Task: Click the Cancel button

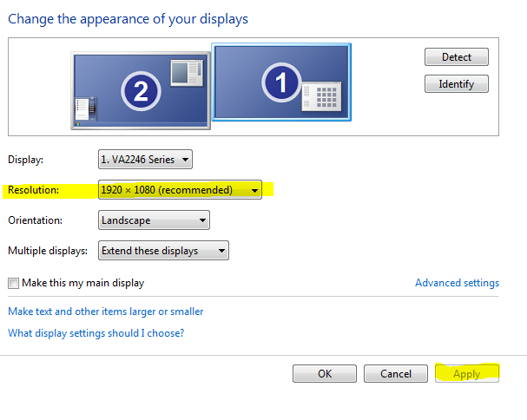Action: coord(395,374)
